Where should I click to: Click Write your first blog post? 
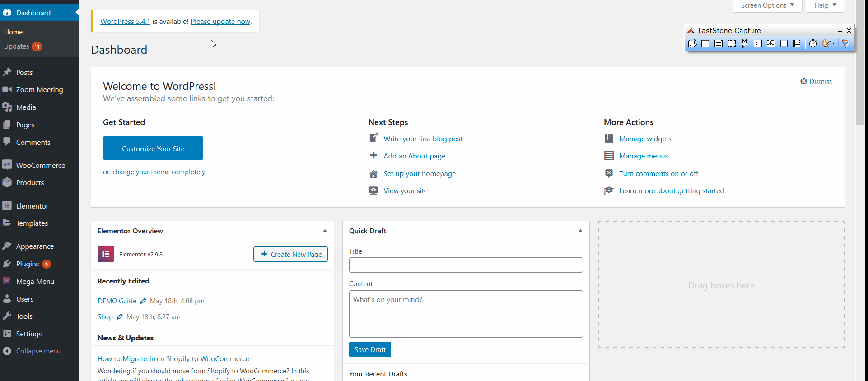[x=423, y=139]
